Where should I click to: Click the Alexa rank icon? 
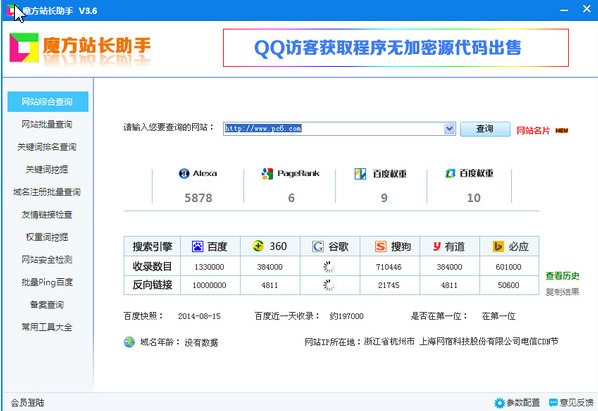pos(184,173)
